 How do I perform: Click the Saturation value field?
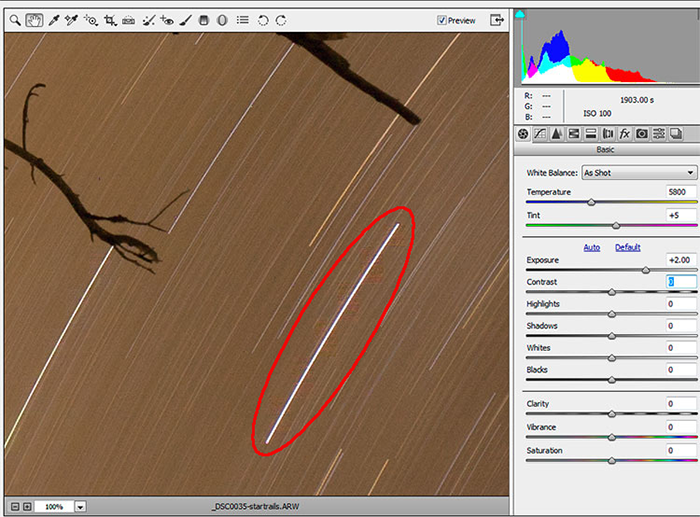(x=681, y=450)
